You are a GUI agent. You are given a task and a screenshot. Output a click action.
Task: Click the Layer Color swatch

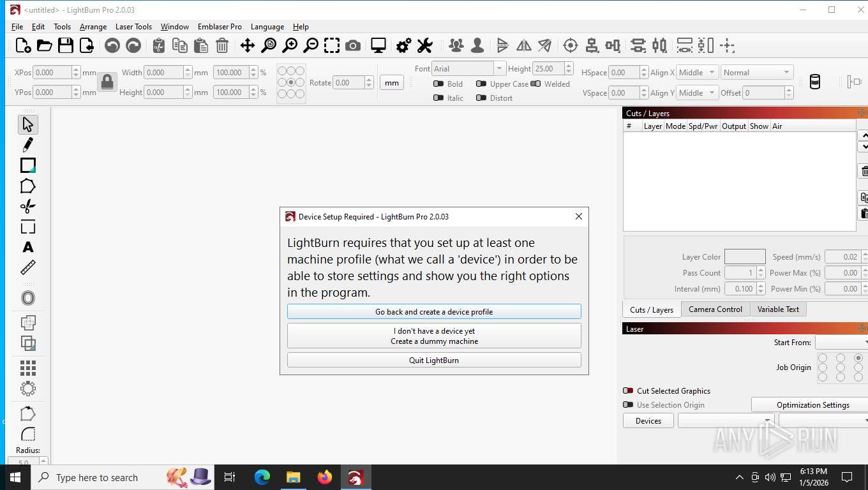tap(745, 256)
